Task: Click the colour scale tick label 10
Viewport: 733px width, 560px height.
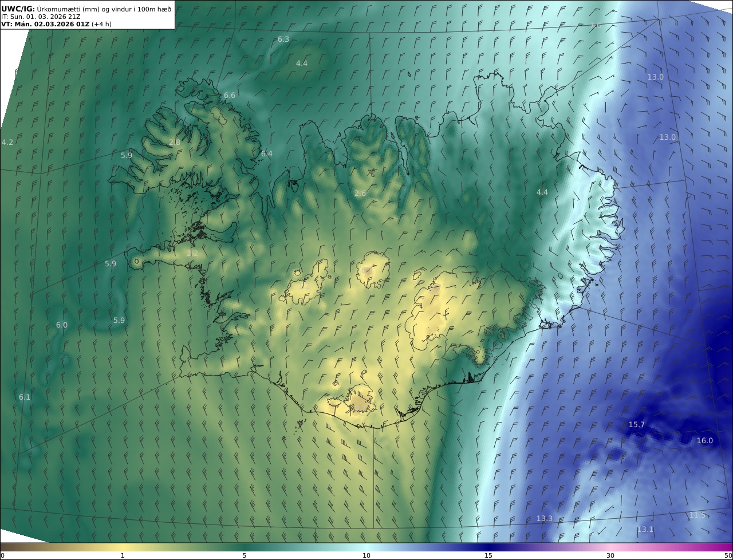Action: [x=366, y=555]
